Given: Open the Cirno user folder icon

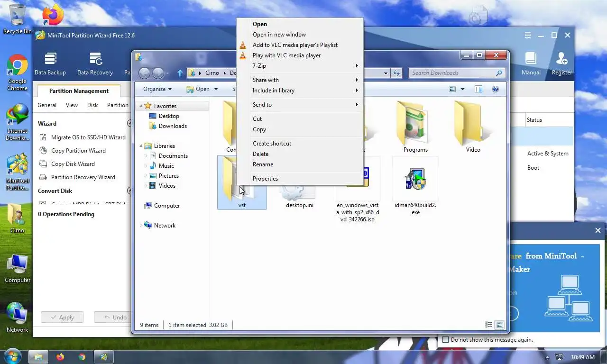Looking at the screenshot, I should 17,218.
